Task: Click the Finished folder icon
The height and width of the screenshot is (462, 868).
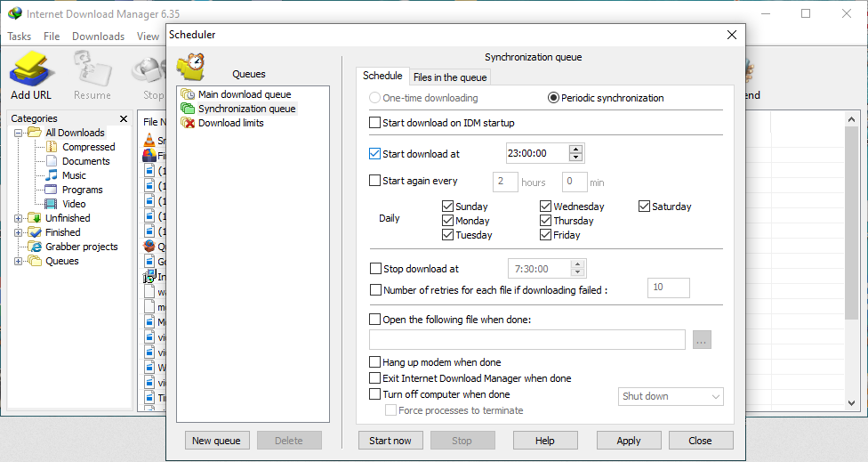Action: [x=35, y=232]
